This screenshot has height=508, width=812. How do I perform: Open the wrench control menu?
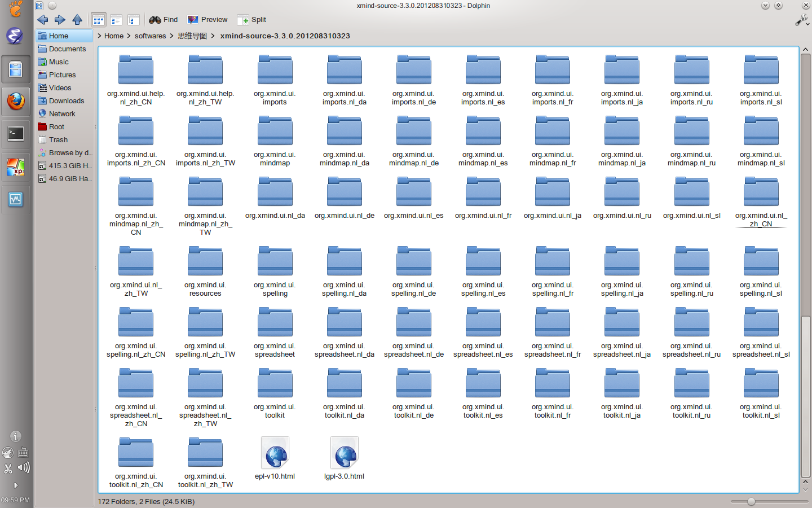click(x=801, y=20)
